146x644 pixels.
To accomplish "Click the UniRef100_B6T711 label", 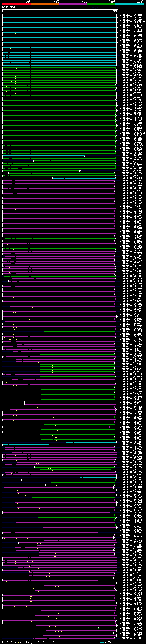I will coord(131,82).
